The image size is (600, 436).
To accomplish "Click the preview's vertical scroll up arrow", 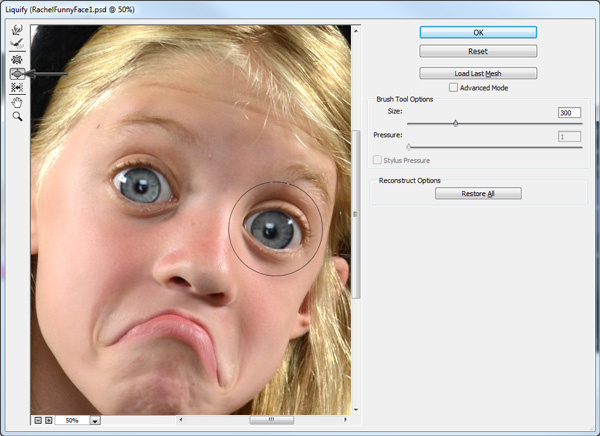I will tap(356, 31).
